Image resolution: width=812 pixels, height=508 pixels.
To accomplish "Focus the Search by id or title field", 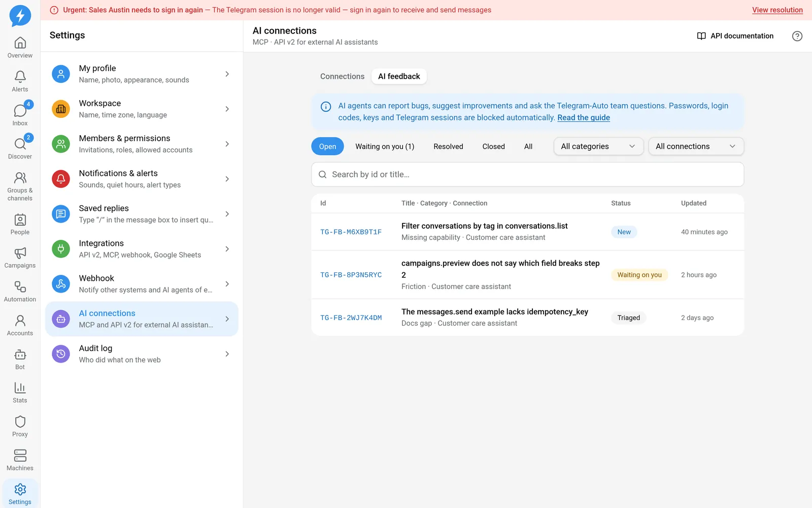I will point(527,174).
